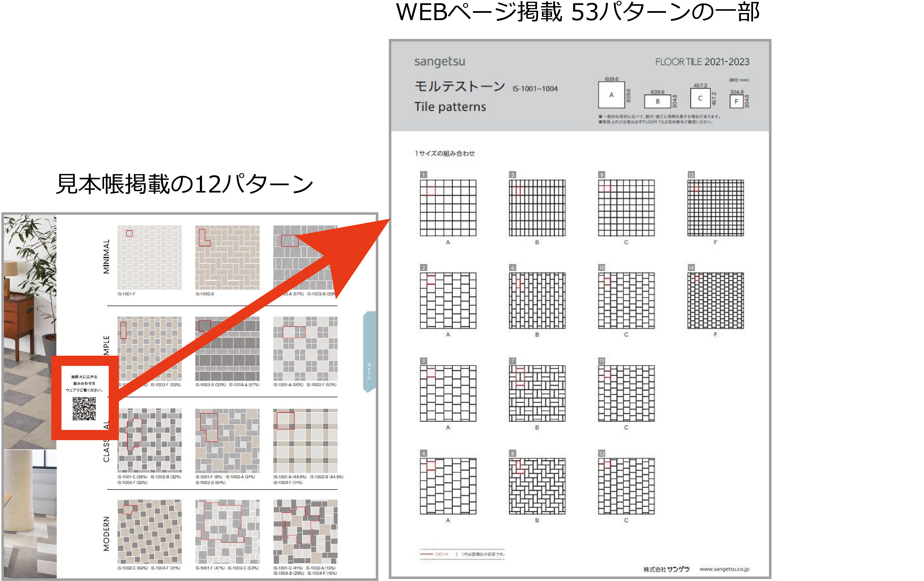Select pattern 1 grid thumbnail for size A
This screenshot has width=924, height=581.
click(x=448, y=208)
